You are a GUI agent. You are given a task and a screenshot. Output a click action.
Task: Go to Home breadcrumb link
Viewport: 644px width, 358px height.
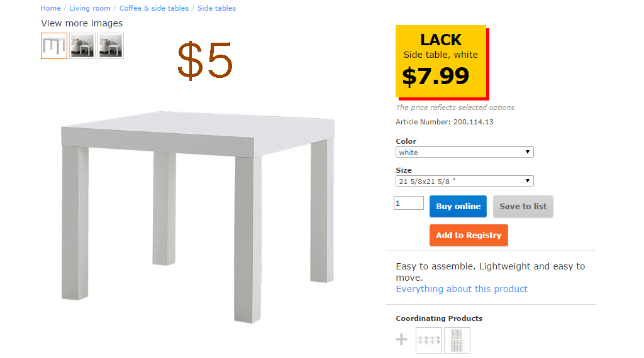(x=50, y=8)
